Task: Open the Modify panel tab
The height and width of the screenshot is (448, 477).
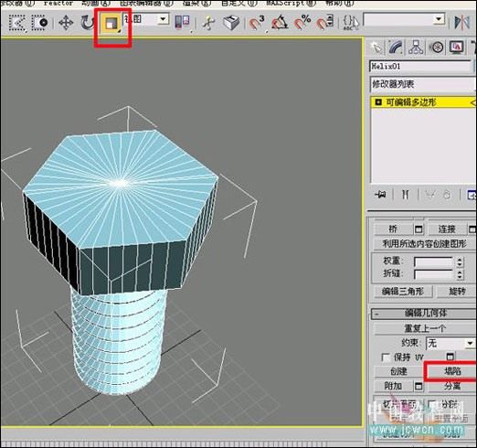Action: [x=396, y=48]
